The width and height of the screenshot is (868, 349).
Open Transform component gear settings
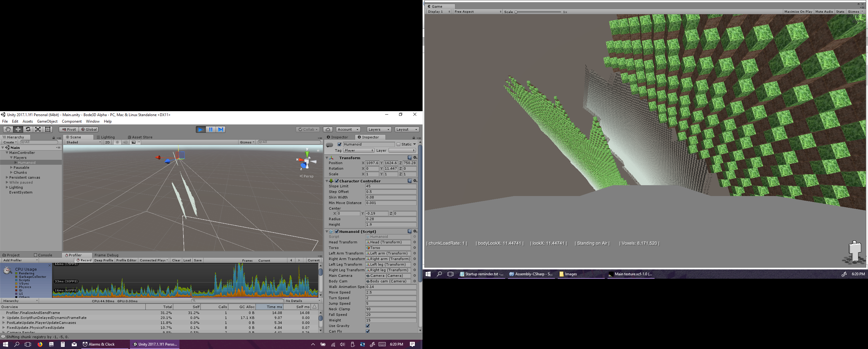(415, 158)
